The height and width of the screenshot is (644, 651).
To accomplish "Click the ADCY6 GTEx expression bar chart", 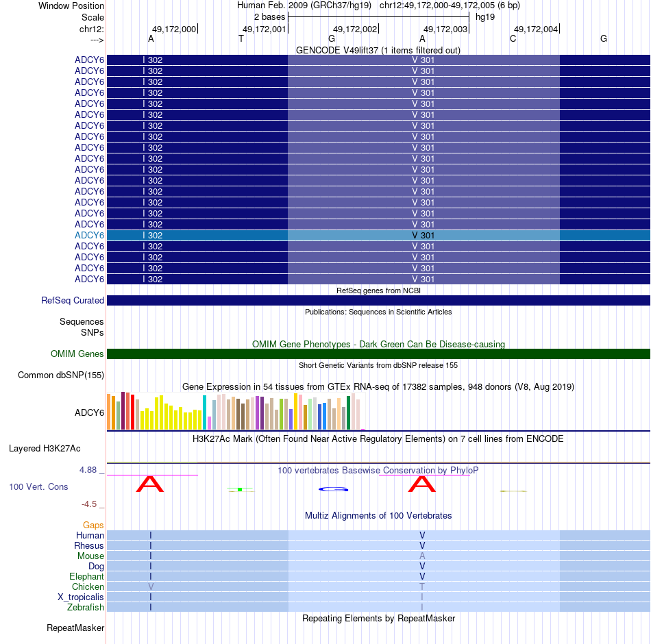I will pyautogui.click(x=236, y=411).
